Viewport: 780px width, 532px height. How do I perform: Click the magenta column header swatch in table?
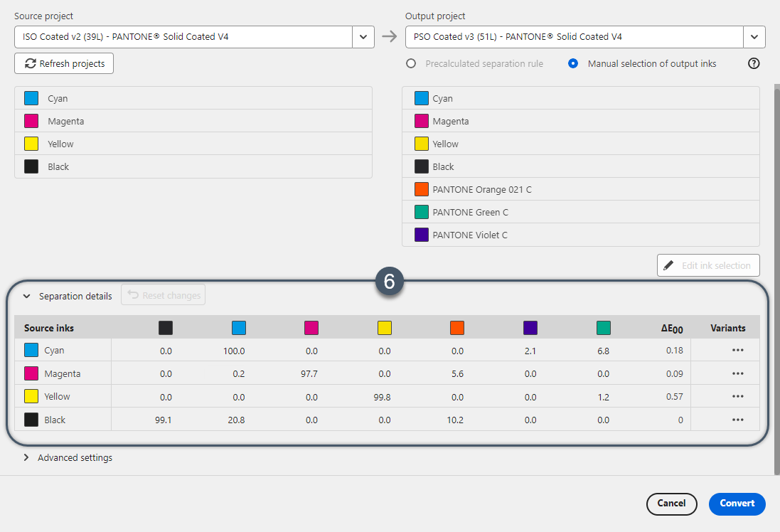tap(311, 327)
